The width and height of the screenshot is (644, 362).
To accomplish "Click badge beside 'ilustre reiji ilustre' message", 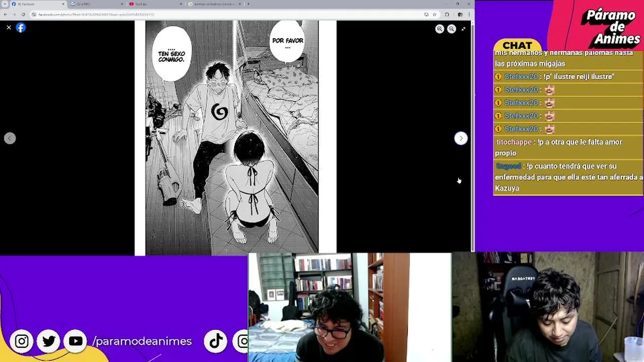I will pyautogui.click(x=498, y=77).
